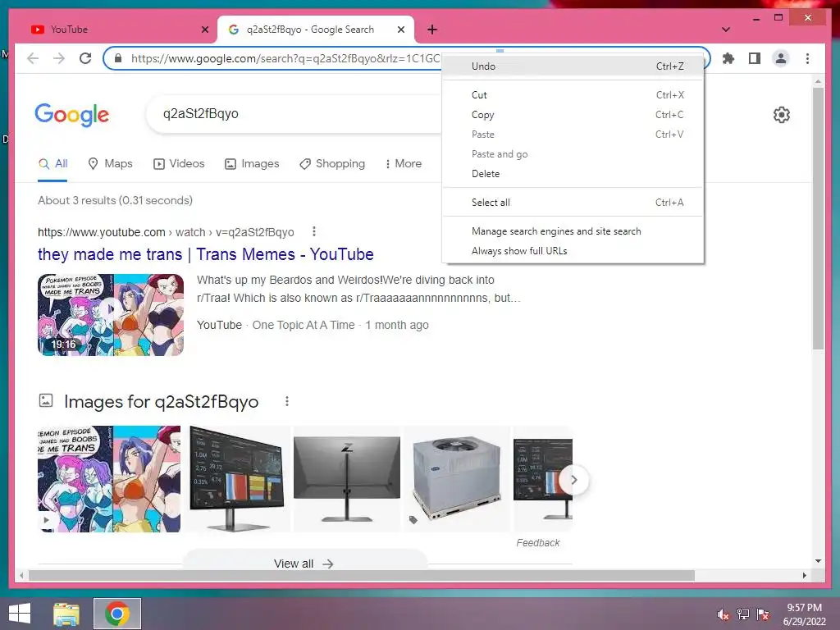This screenshot has width=840, height=630.
Task: Open the profile avatar icon
Action: [781, 58]
